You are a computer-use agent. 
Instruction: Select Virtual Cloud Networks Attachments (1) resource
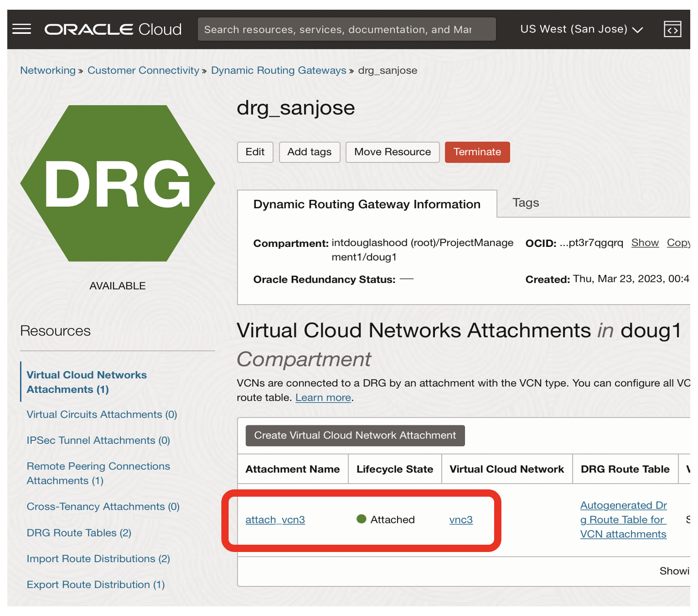(86, 382)
